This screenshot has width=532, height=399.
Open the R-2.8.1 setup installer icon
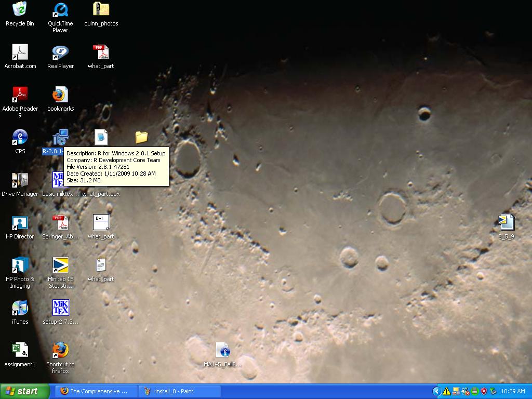60,138
